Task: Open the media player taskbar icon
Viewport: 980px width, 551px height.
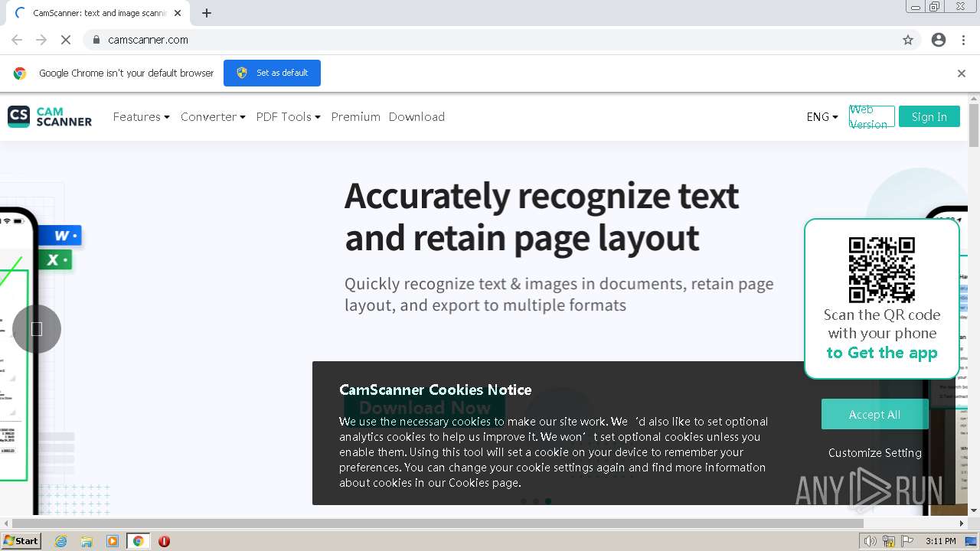Action: coord(113,541)
